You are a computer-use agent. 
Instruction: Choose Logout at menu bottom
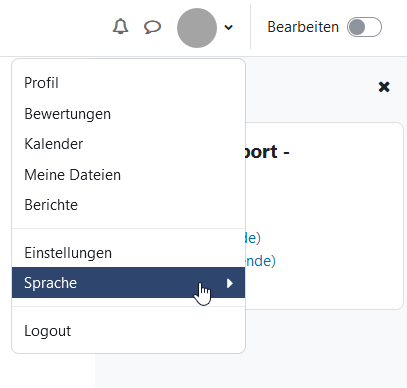click(129, 331)
